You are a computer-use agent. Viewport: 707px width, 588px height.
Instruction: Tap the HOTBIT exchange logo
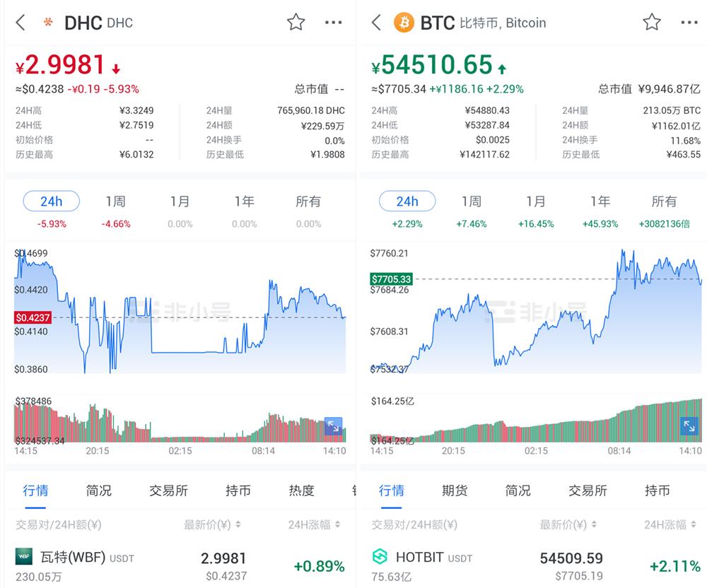pos(380,556)
